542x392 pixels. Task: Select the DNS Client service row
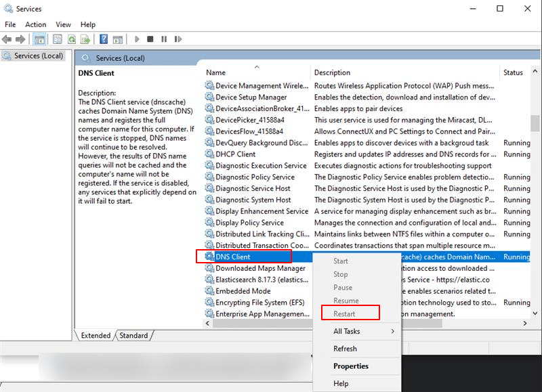367,257
